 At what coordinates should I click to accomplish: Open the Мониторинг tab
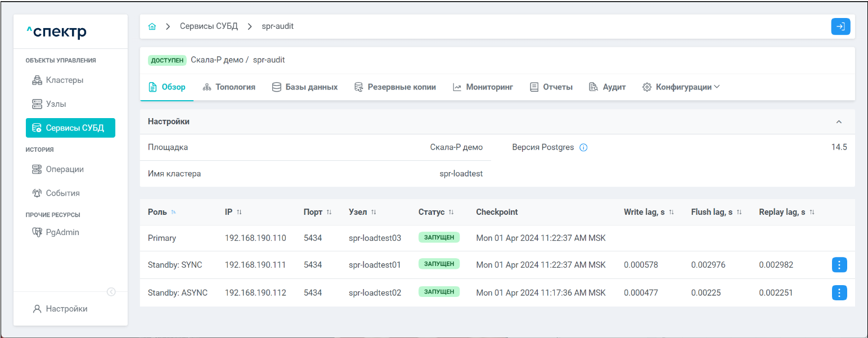483,87
